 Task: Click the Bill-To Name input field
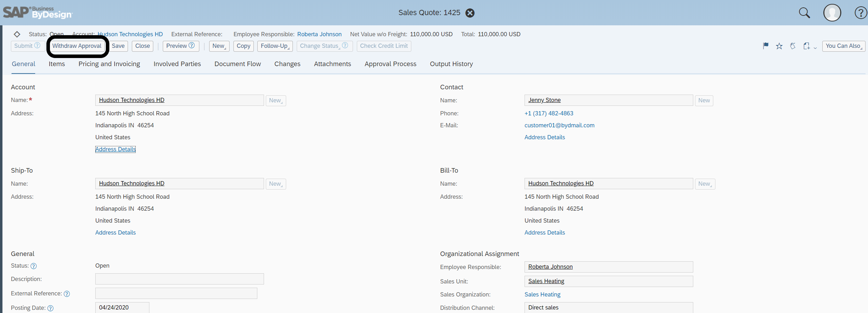609,184
